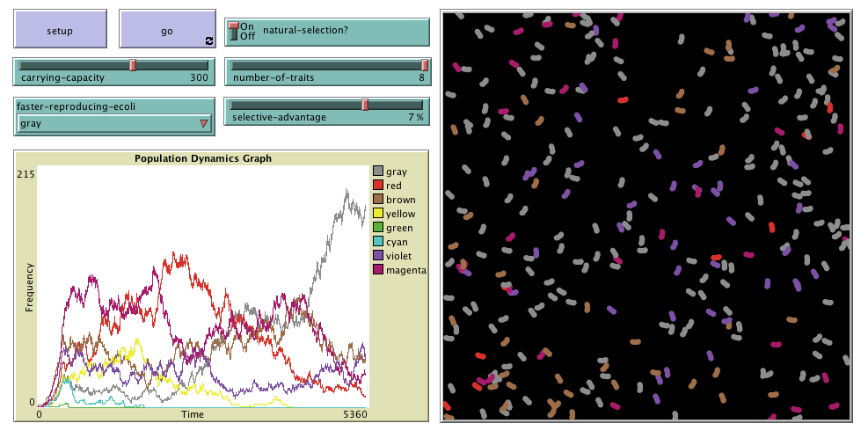The height and width of the screenshot is (438, 868).
Task: Open the faster-reproducing-ecoli chooser arrow
Action: tap(204, 124)
